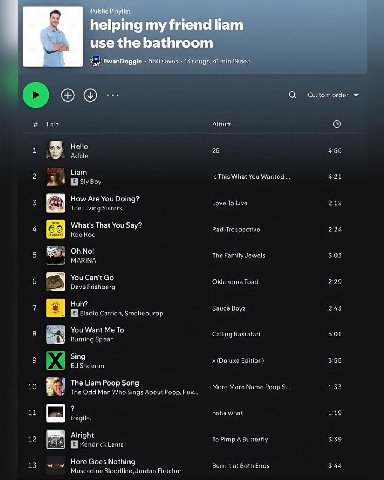
Task: Select the song Huh?
Action: [79, 304]
